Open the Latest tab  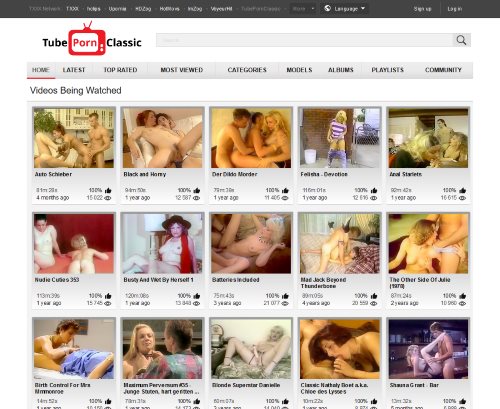coord(74,70)
